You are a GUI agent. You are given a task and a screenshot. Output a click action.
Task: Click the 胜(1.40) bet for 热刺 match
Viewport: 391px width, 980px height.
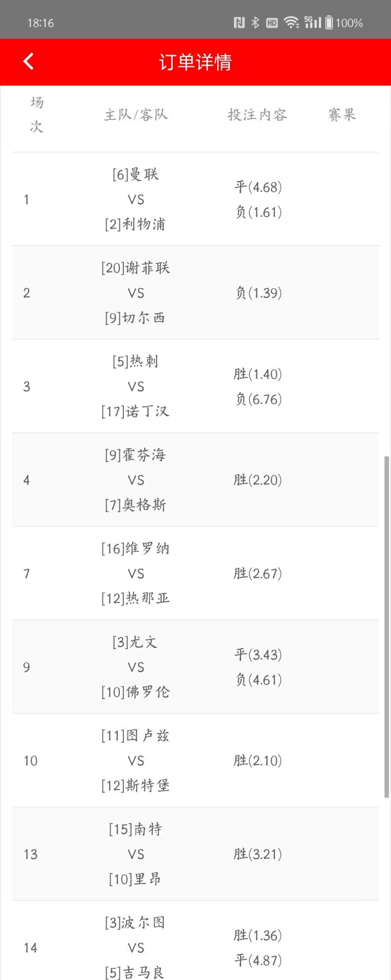[258, 374]
